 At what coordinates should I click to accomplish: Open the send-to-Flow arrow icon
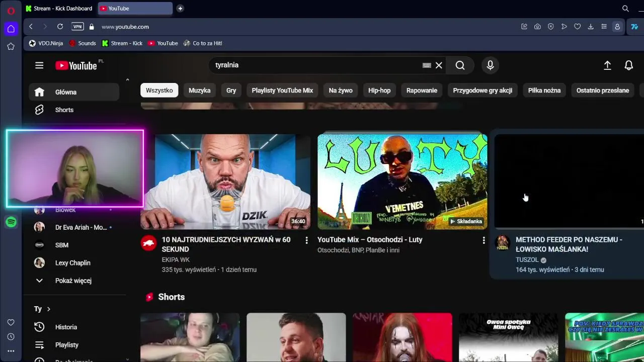click(564, 27)
